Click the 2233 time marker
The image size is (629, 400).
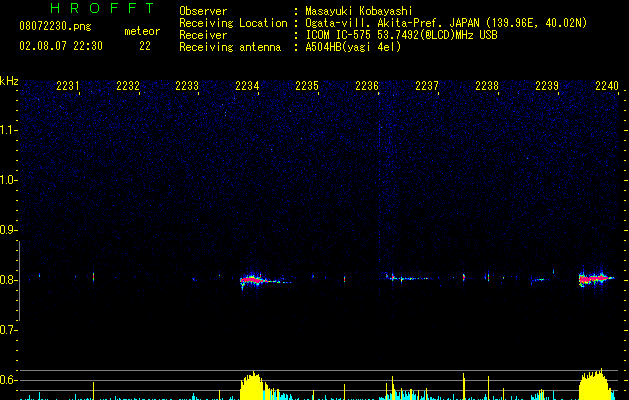tap(187, 86)
